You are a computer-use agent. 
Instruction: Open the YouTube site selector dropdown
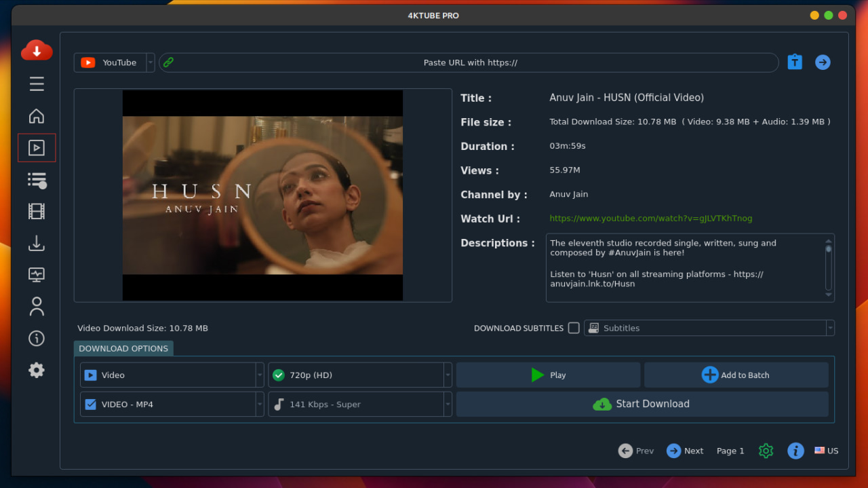pyautogui.click(x=114, y=62)
